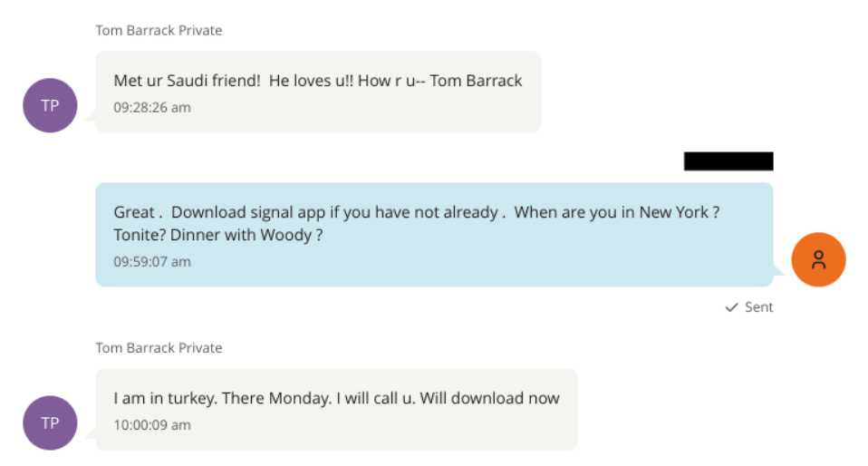Click the 09:59:07 am timestamp
The width and height of the screenshot is (868, 466).
click(152, 262)
